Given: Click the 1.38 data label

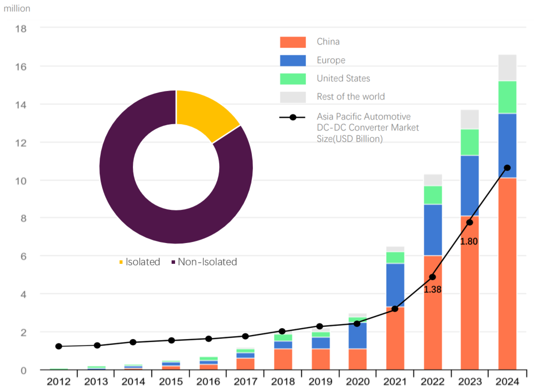Looking at the screenshot, I should coord(433,290).
